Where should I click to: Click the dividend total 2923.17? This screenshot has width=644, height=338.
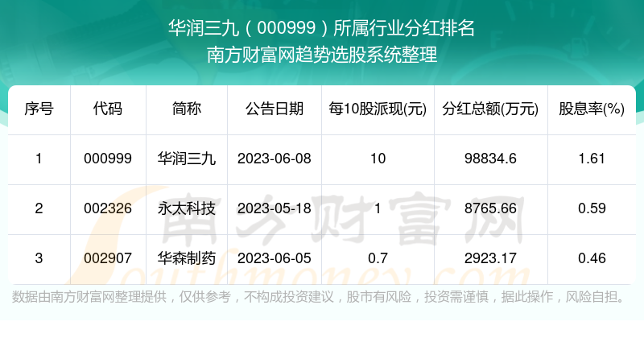point(490,258)
